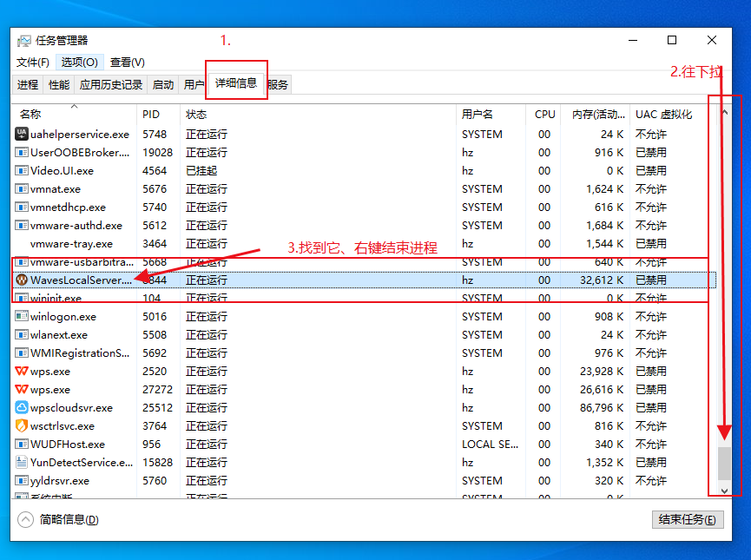This screenshot has height=560, width=751.
Task: Click PID 5676 of vmnat.exe
Action: tap(155, 188)
